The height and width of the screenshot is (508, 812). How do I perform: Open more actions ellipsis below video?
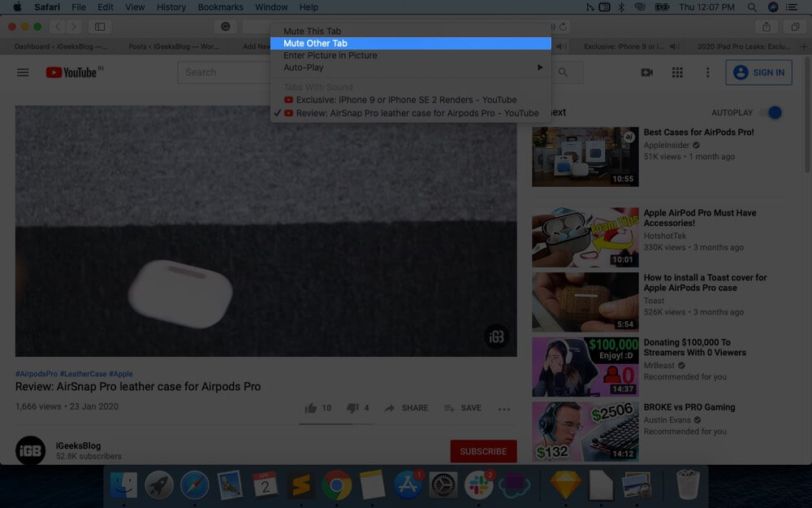[x=504, y=409]
